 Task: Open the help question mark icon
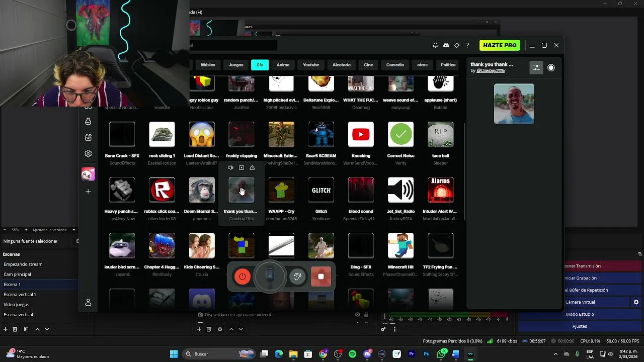point(467,45)
